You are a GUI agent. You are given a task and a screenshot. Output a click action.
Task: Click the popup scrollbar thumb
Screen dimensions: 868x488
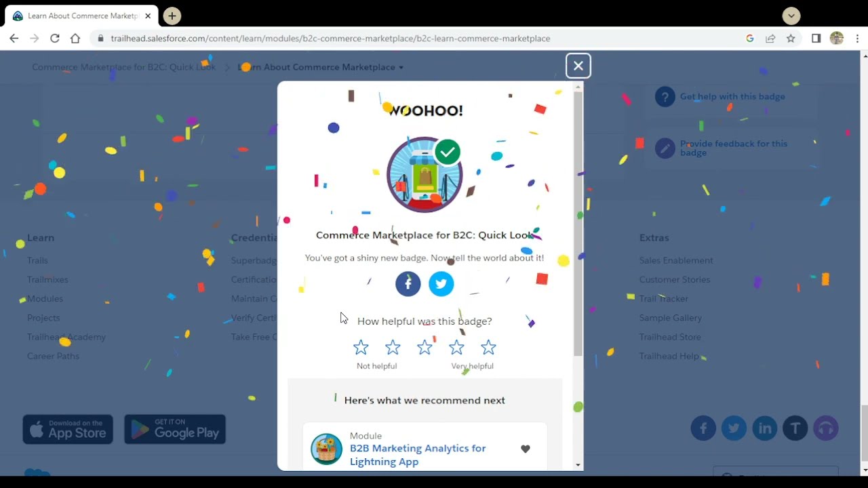tap(578, 224)
